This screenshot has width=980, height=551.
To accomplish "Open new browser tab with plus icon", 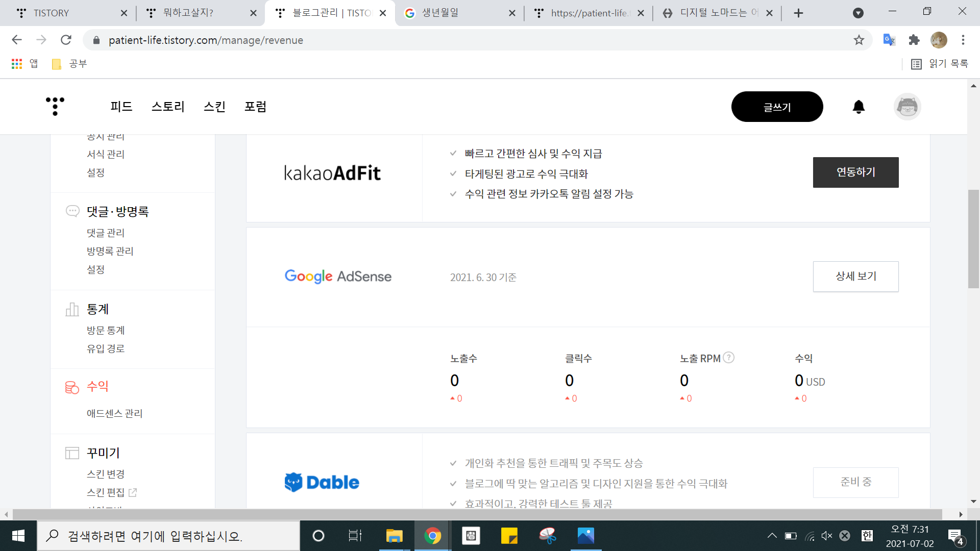I will point(799,13).
